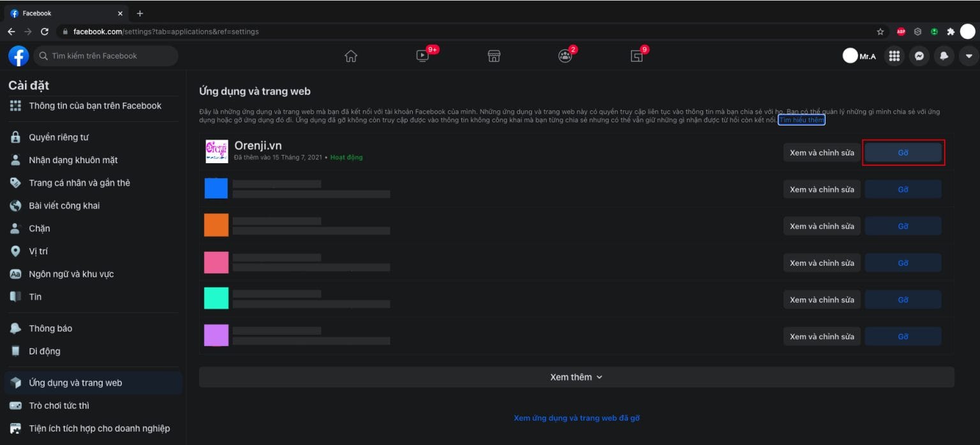This screenshot has height=445, width=980.
Task: Click the Facebook logo icon
Action: point(19,56)
